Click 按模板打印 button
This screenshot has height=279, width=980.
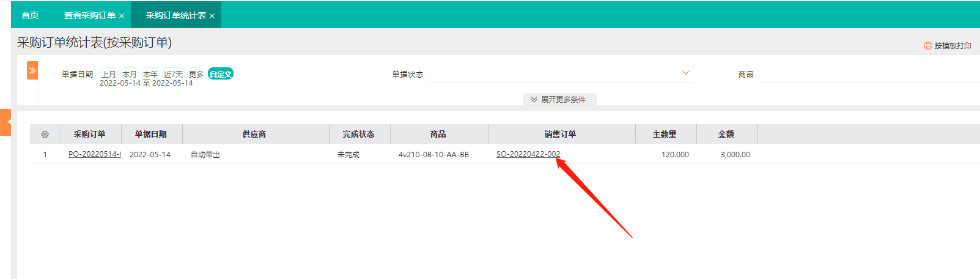948,46
